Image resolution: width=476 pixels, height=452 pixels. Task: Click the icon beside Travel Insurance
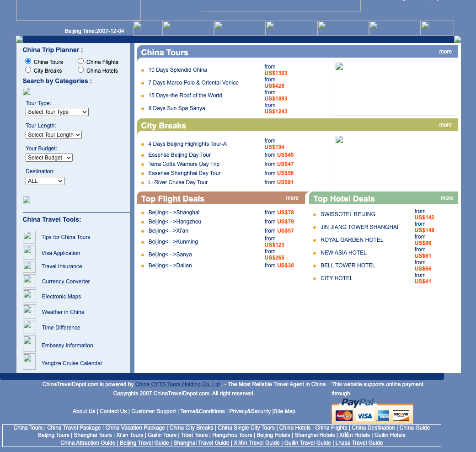29,266
